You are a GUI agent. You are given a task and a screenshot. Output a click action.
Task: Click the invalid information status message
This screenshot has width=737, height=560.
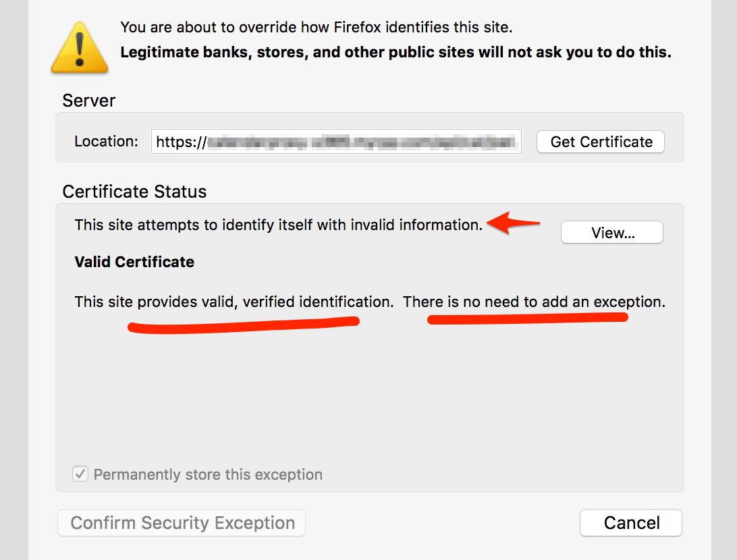278,225
